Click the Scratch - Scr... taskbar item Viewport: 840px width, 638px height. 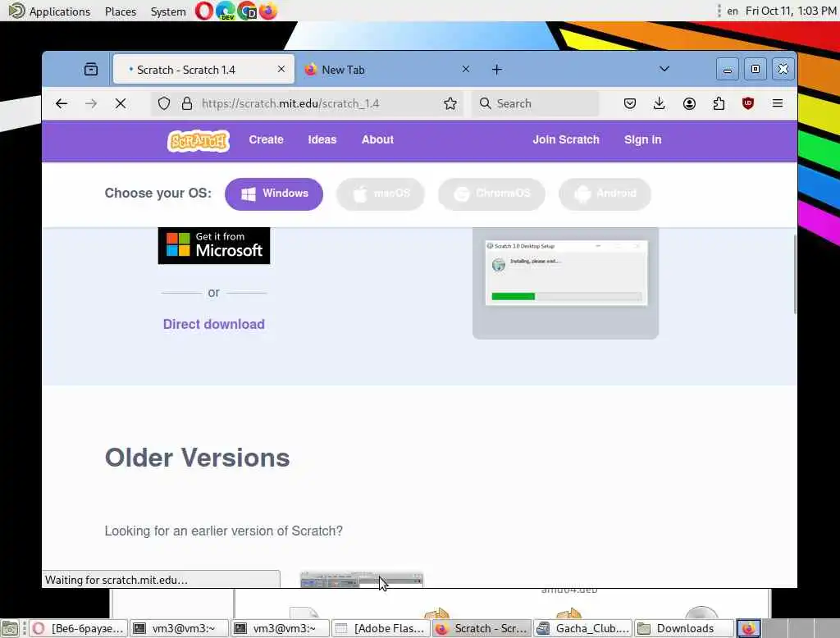482,628
